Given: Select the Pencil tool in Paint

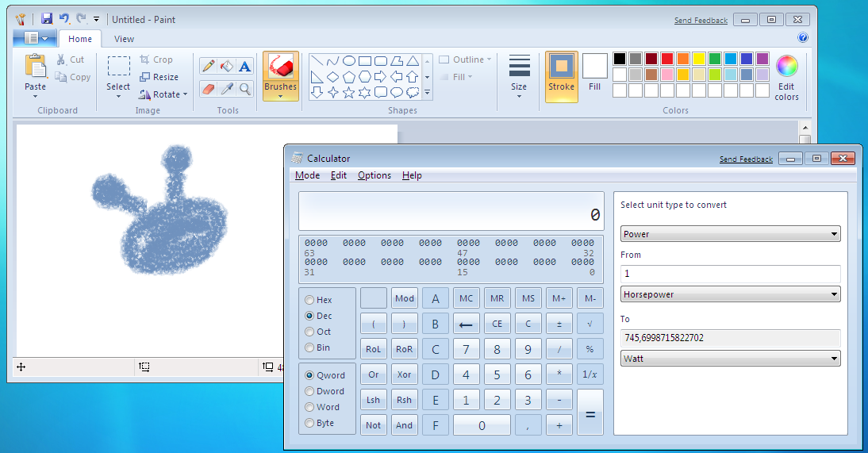Looking at the screenshot, I should coord(209,67).
